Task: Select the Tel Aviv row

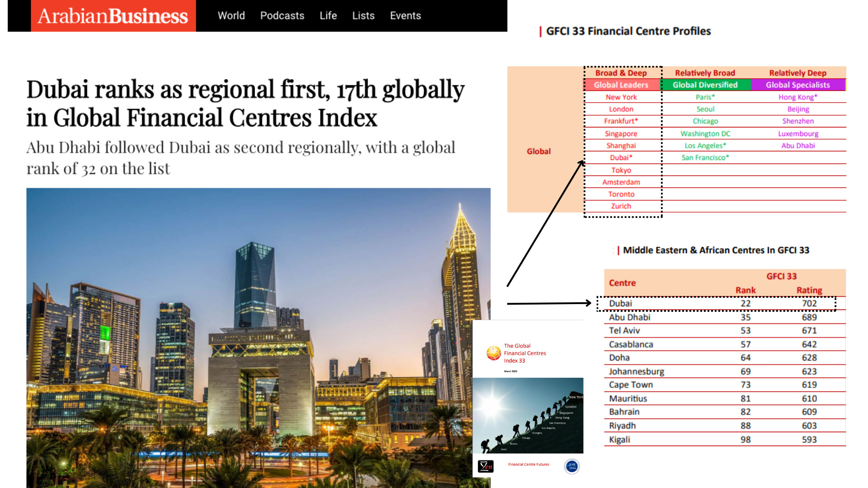Action: [x=725, y=331]
